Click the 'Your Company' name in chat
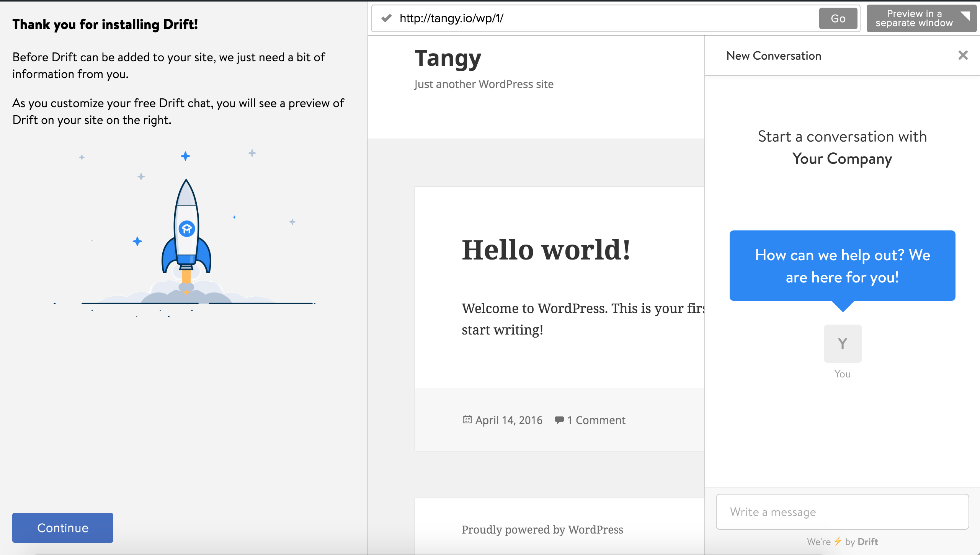Screen dimensions: 980x555 point(842,159)
